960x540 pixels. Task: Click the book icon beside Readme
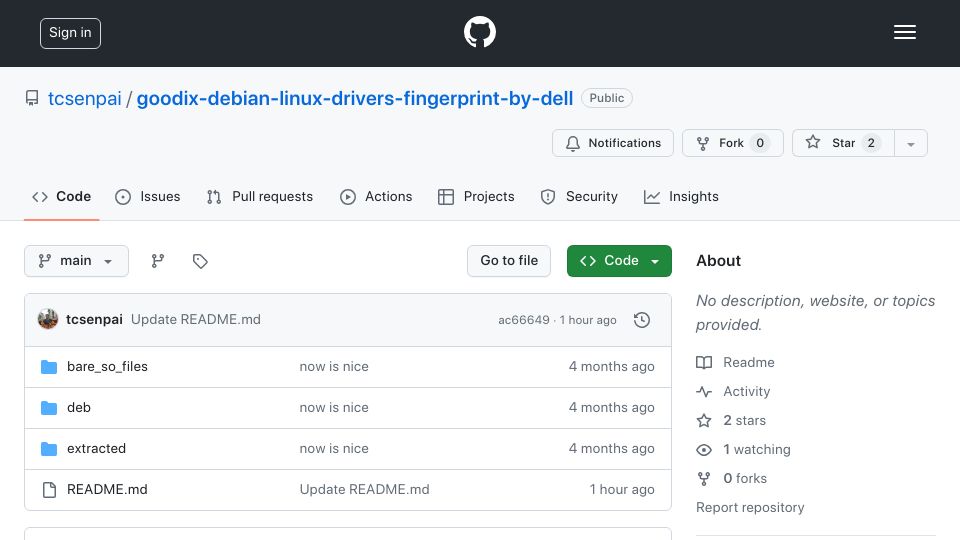tap(704, 362)
